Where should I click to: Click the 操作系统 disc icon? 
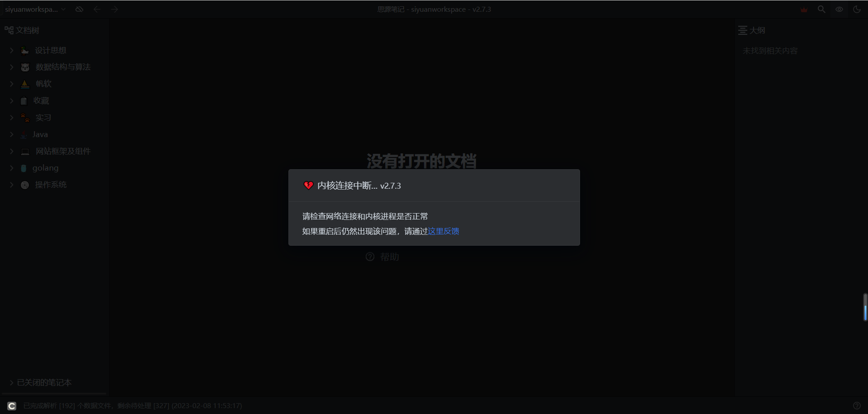click(x=25, y=185)
